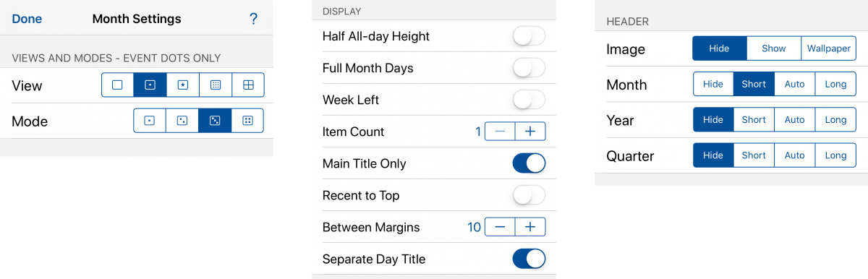Select the one-dot Mode icon
Image resolution: width=868 pixels, height=279 pixels.
pyautogui.click(x=150, y=121)
